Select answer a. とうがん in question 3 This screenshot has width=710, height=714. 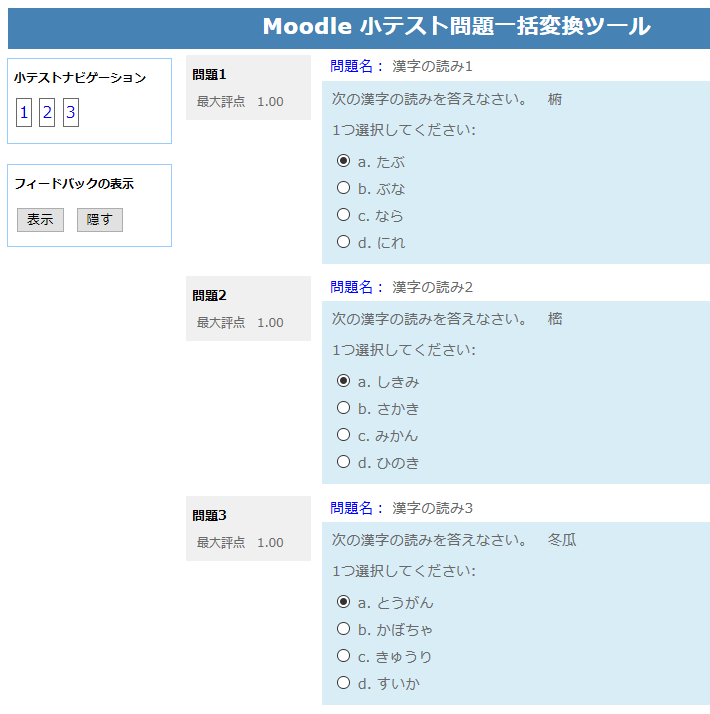[x=343, y=602]
